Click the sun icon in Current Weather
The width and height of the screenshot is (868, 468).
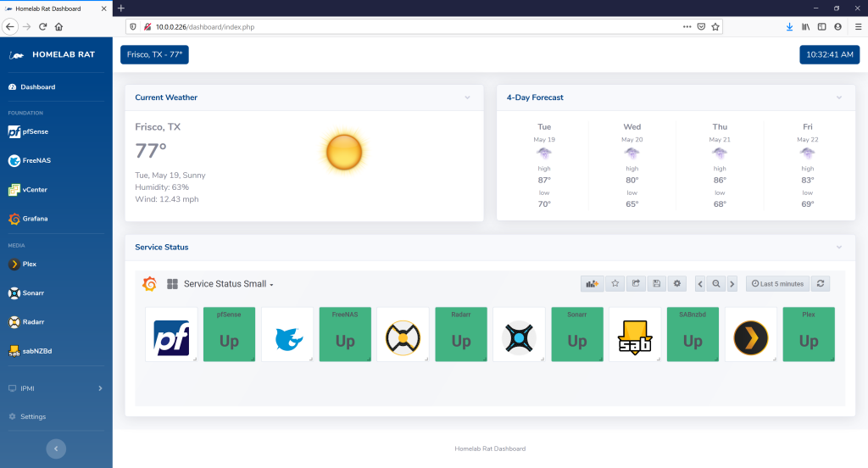(x=344, y=152)
